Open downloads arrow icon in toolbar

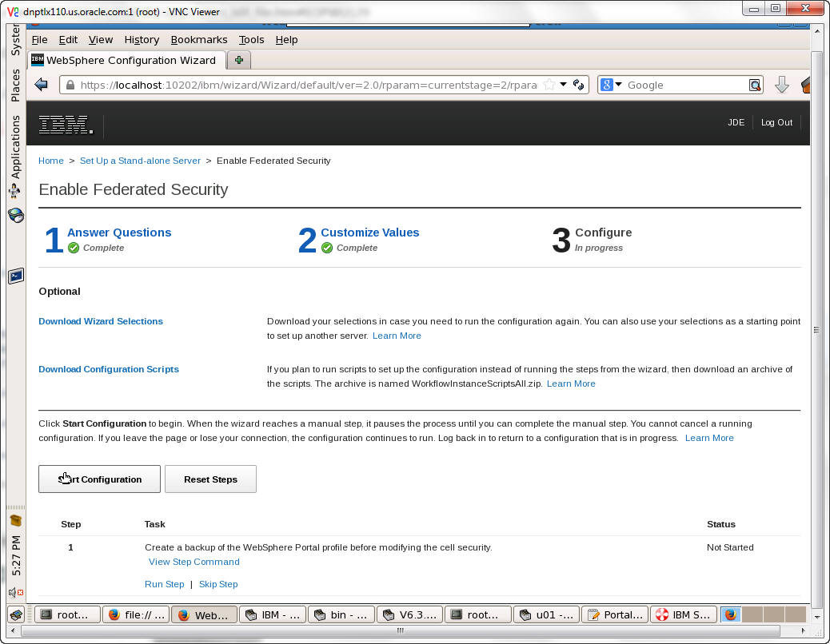coord(782,85)
